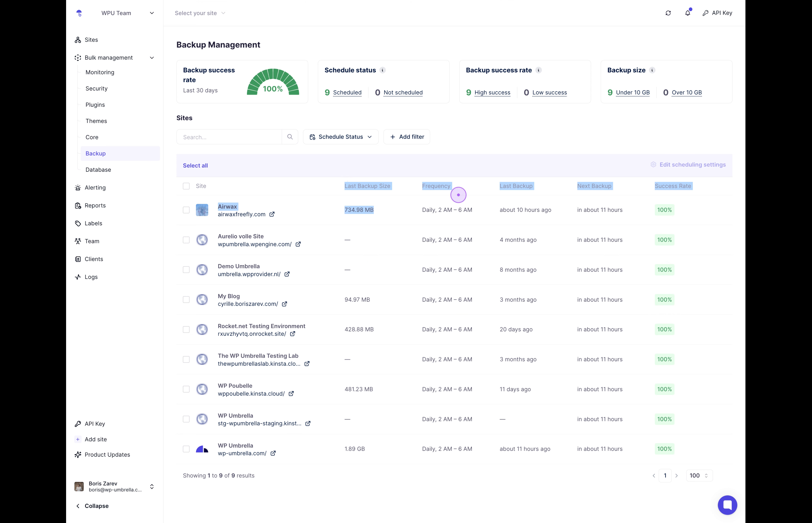Click Select all link
This screenshot has height=523, width=812.
tap(195, 166)
